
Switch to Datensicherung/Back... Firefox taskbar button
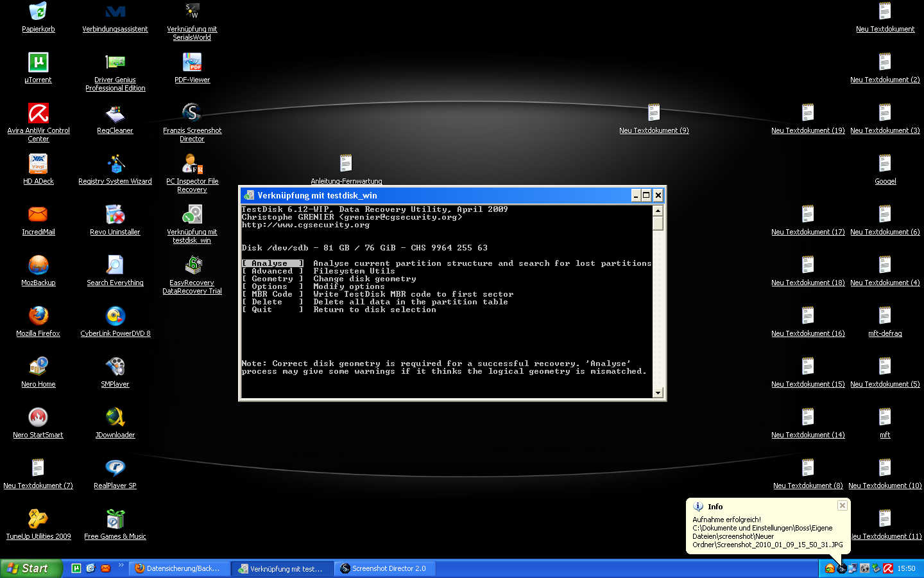pyautogui.click(x=179, y=568)
